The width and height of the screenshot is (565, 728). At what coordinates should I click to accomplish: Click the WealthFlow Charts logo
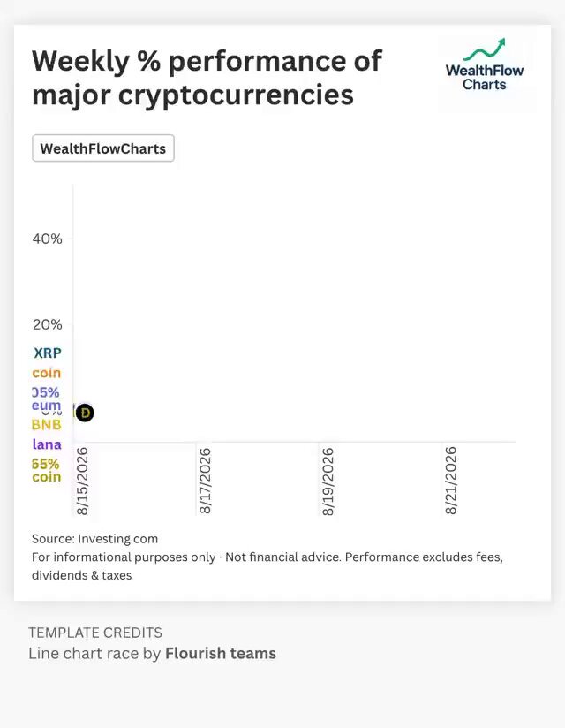click(x=485, y=64)
